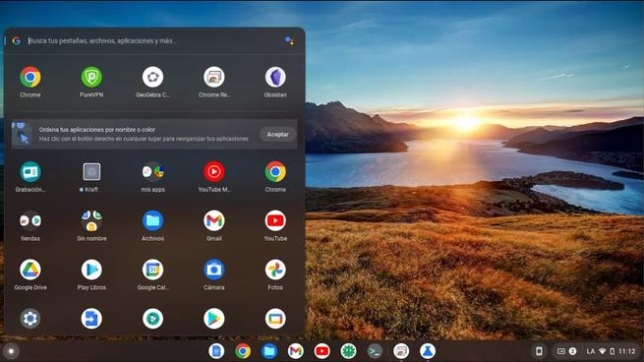Image resolution: width=644 pixels, height=362 pixels.
Task: Activate Google Assistant in the search bar
Action: coord(289,40)
